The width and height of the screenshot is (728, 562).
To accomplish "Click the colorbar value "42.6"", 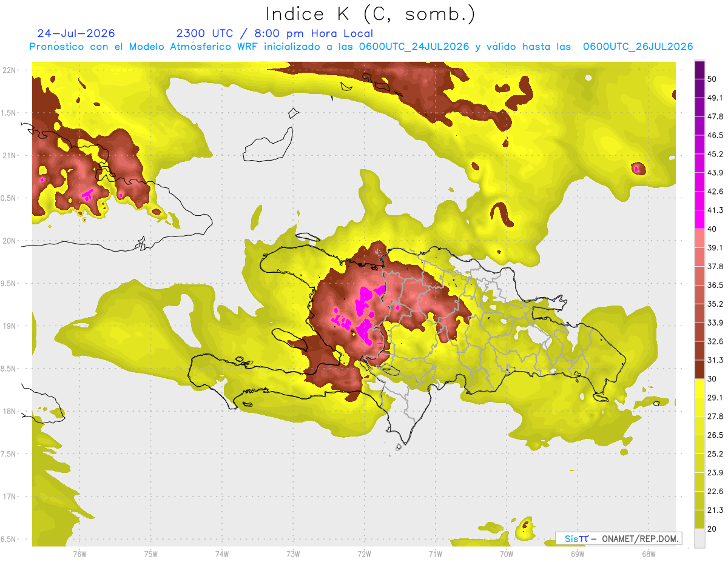I will [715, 192].
